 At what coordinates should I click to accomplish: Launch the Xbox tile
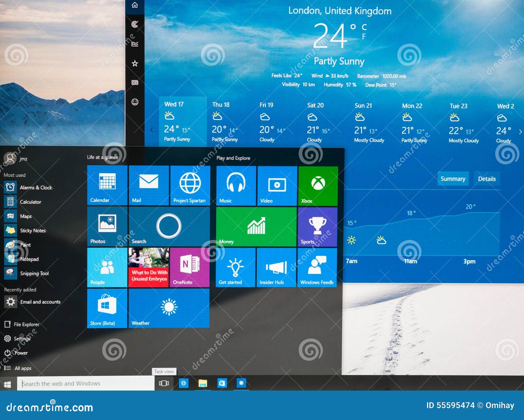coord(317,186)
